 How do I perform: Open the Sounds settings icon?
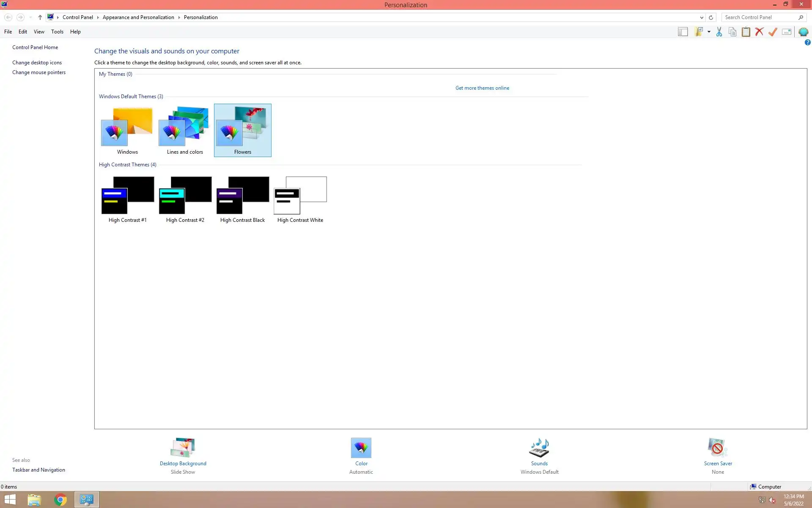tap(539, 448)
